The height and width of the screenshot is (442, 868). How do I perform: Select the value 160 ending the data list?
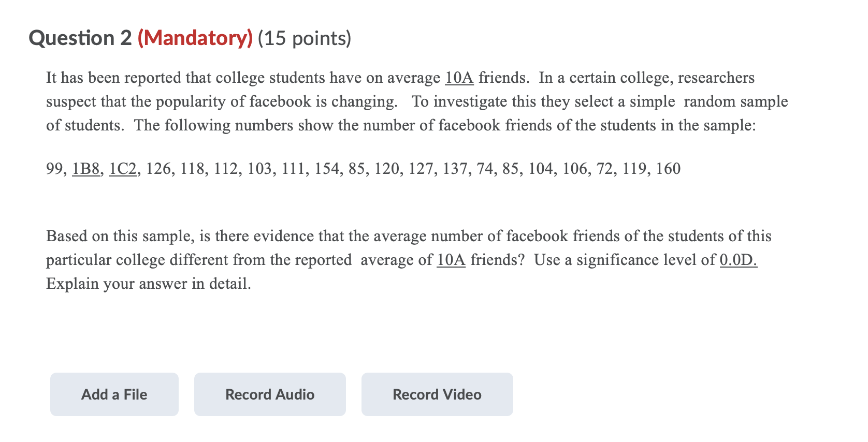(x=669, y=168)
